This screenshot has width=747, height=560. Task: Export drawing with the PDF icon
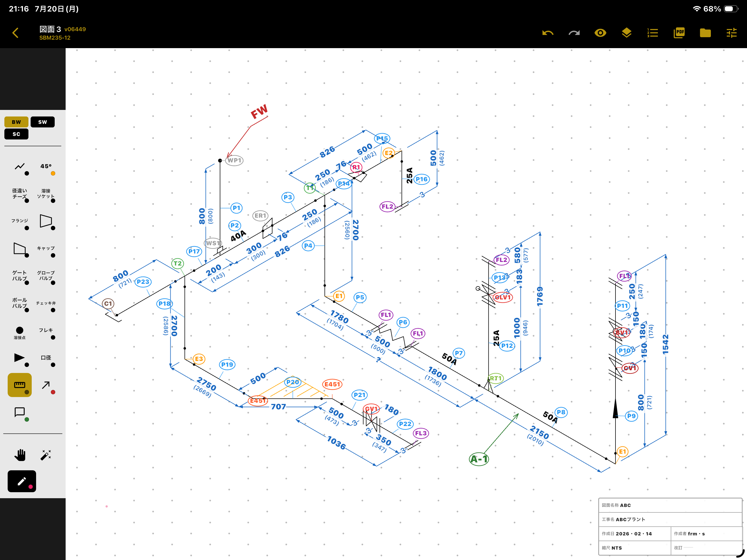tap(679, 33)
